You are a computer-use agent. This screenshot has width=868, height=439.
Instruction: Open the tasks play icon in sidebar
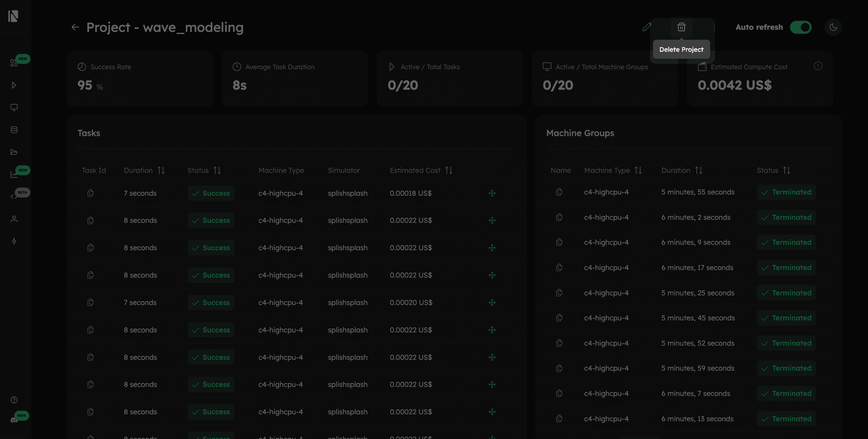(x=14, y=85)
